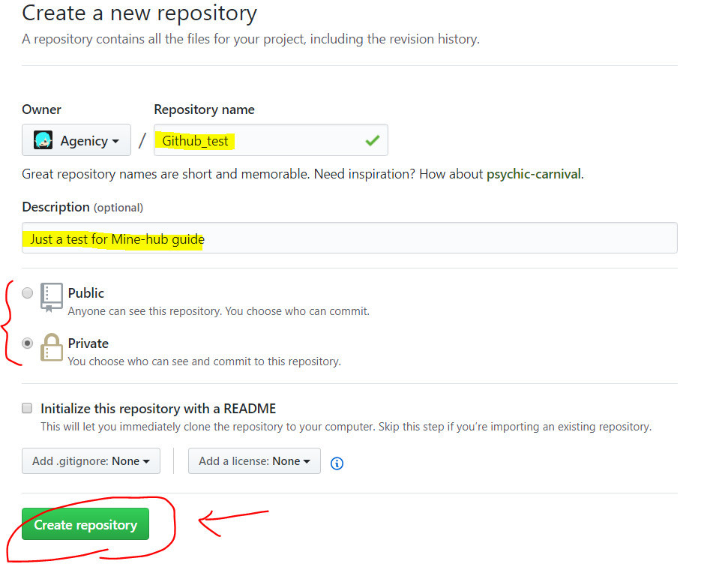Click the caret arrow on the Owner selector
This screenshot has width=728, height=573.
[115, 140]
